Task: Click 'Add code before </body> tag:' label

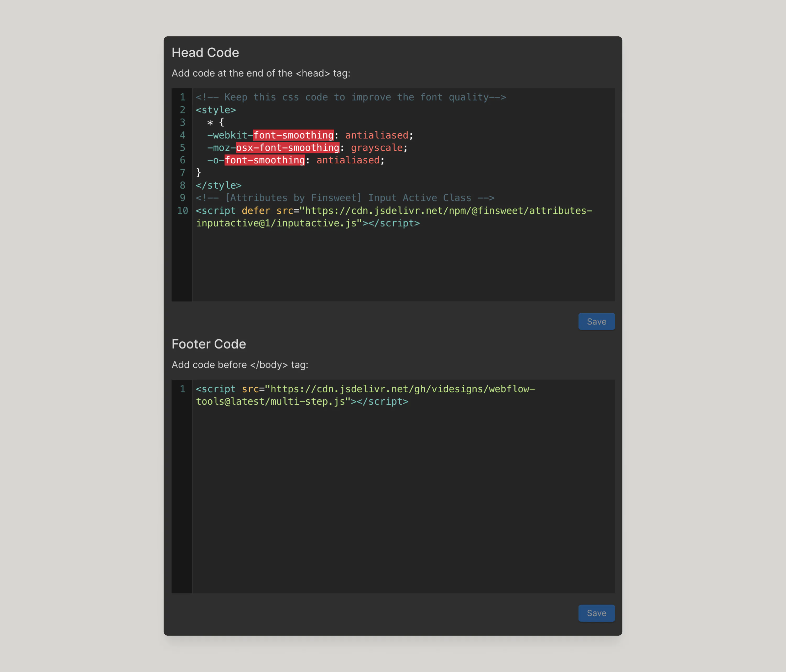Action: tap(240, 365)
